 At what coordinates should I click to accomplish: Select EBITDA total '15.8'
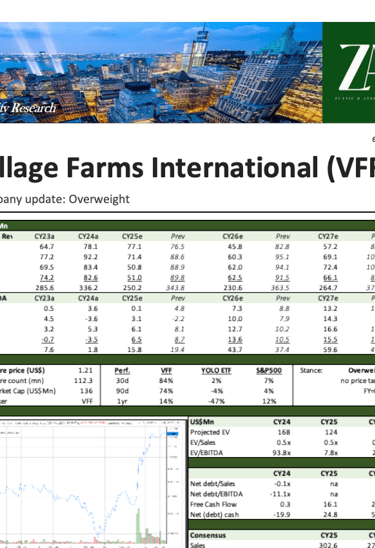coord(134,349)
